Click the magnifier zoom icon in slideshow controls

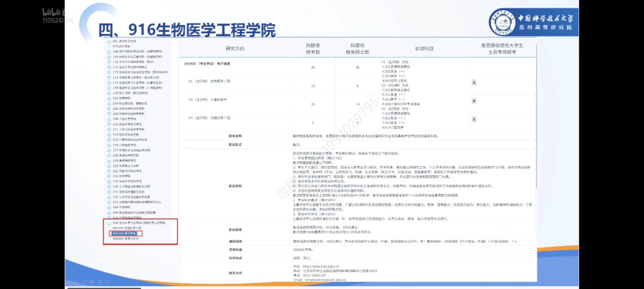100,282
